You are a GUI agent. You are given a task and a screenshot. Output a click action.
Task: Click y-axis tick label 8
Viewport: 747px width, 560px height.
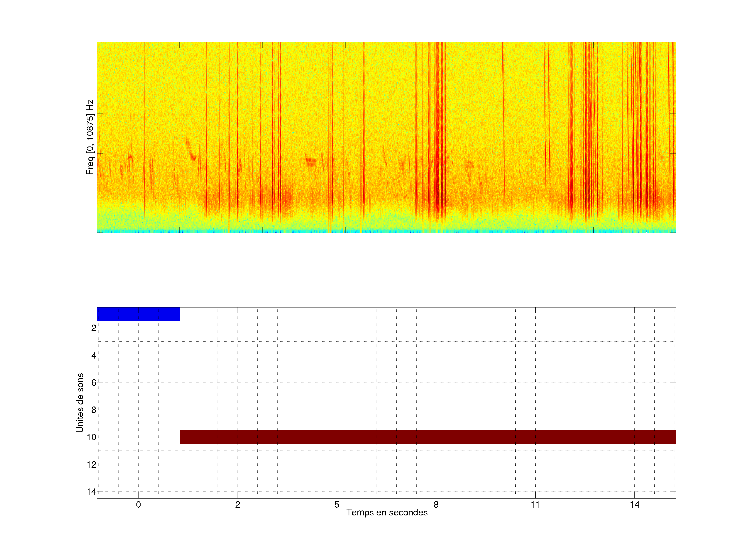[x=94, y=410]
